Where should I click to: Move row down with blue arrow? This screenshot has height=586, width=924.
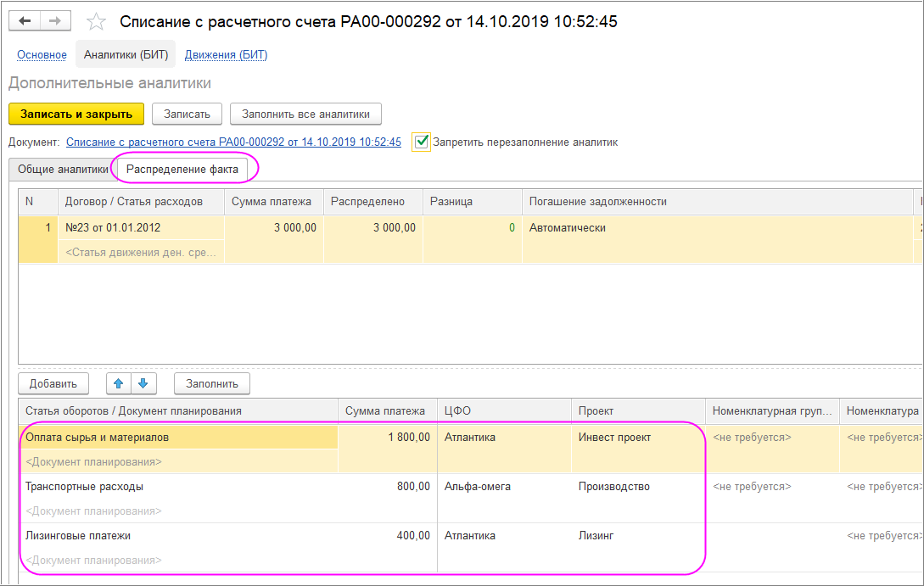click(143, 383)
